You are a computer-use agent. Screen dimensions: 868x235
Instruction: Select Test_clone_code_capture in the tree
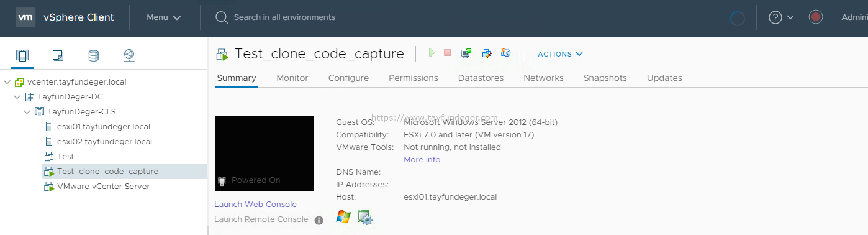click(107, 171)
